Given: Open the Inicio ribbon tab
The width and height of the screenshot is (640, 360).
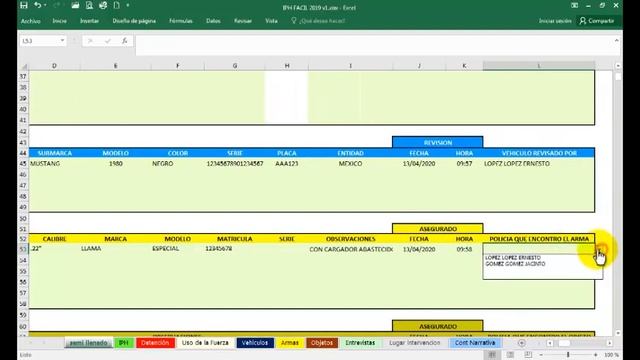Looking at the screenshot, I should click(60, 21).
